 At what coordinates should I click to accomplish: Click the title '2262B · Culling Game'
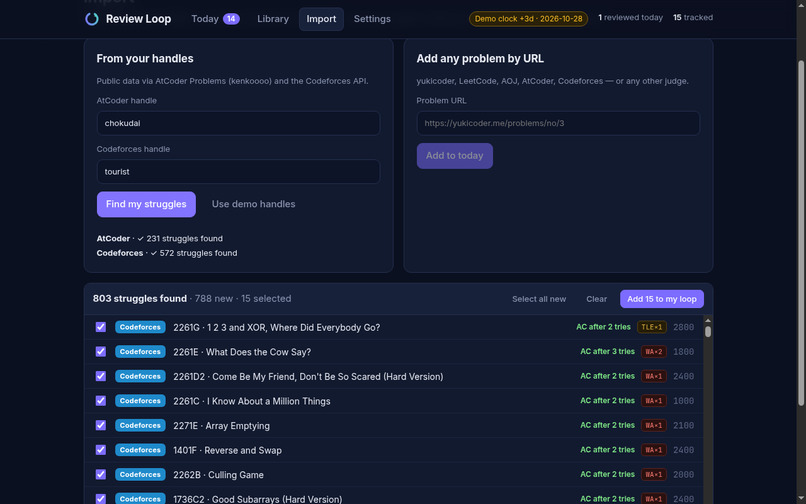point(218,475)
